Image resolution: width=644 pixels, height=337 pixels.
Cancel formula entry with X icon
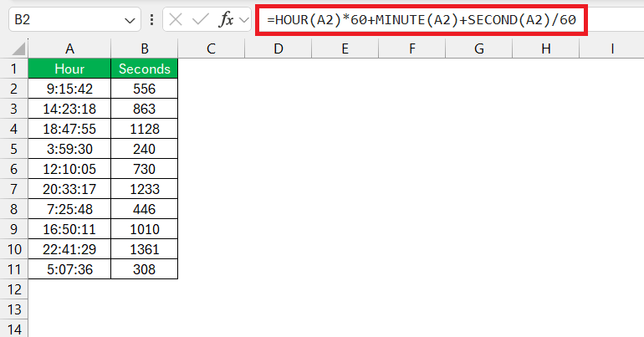[176, 19]
